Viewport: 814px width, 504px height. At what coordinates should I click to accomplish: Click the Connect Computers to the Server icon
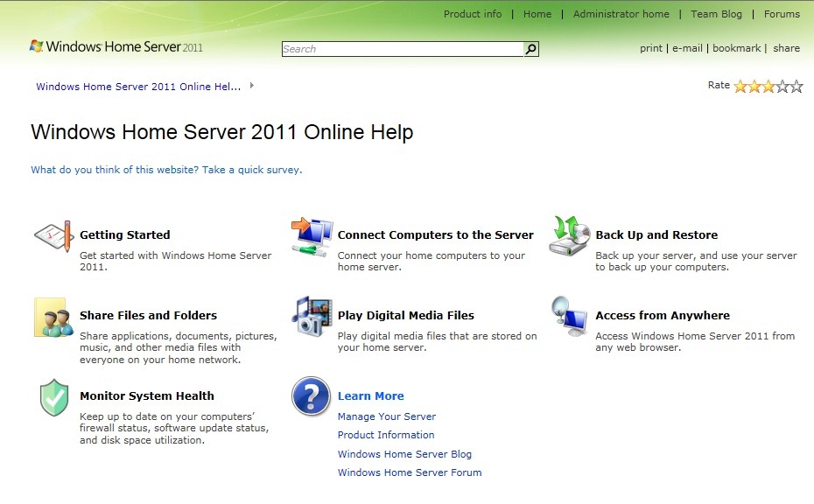pos(312,236)
